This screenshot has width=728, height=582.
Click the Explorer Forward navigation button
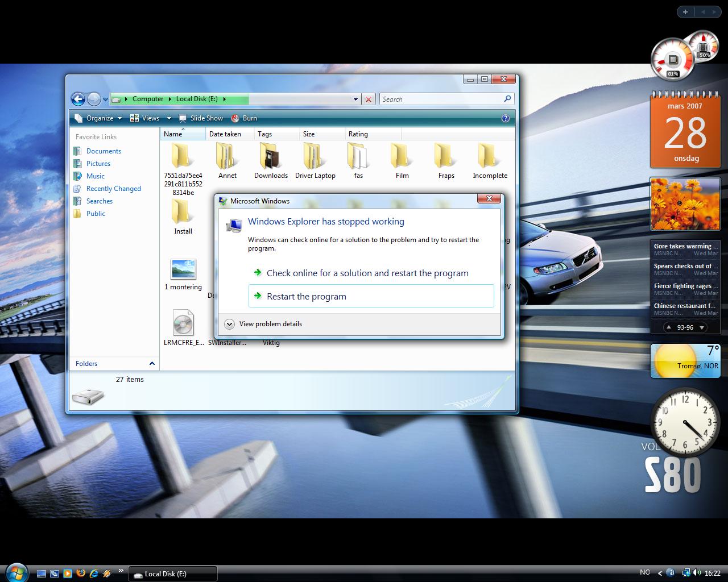click(x=94, y=99)
